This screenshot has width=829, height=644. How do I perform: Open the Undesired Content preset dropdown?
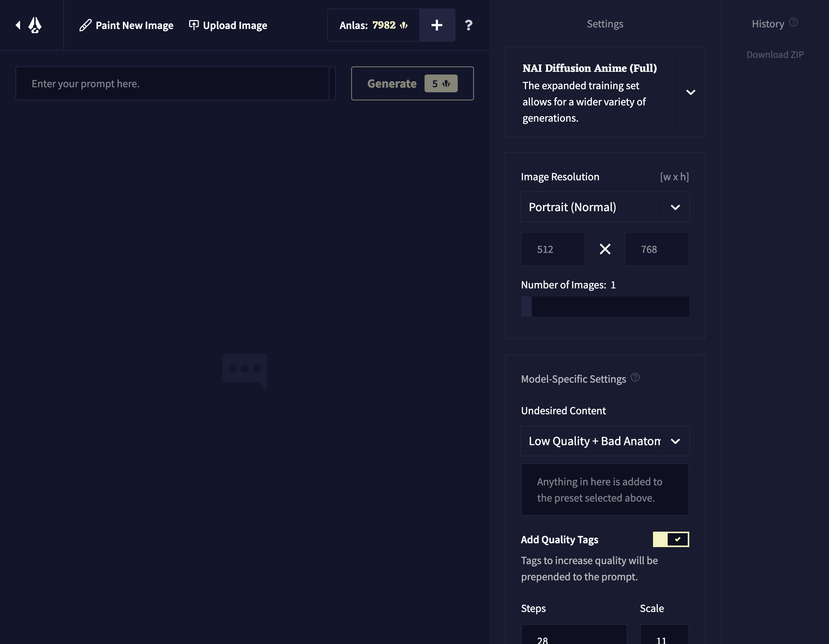604,441
